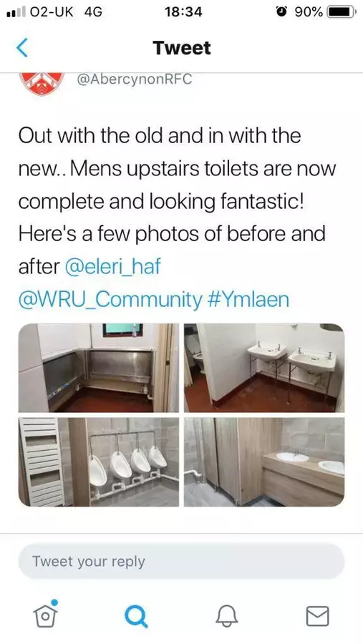
Task: View new wooden vanity sinks photo
Action: tap(264, 462)
